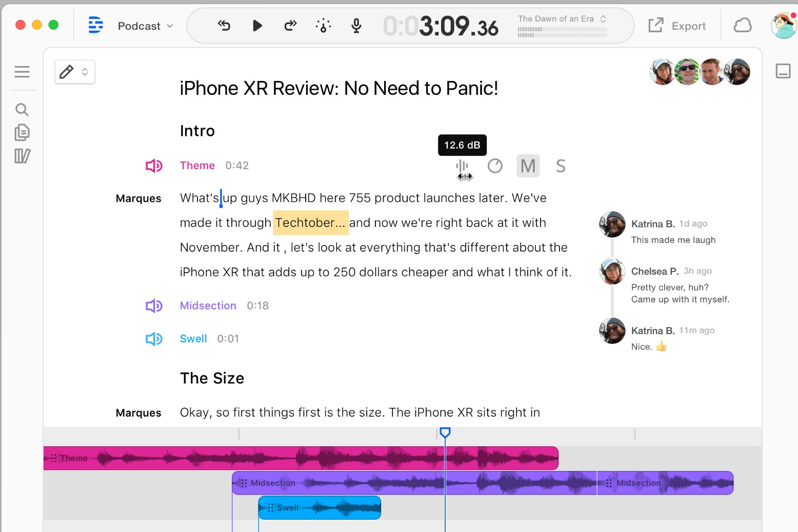The image size is (798, 532).
Task: Open the Swell audio clip label
Action: [193, 339]
